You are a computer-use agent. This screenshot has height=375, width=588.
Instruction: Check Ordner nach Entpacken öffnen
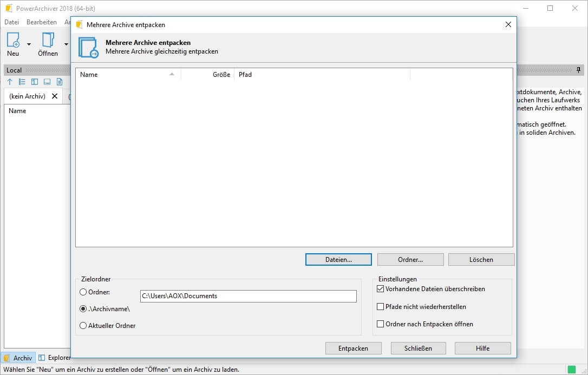(x=380, y=324)
